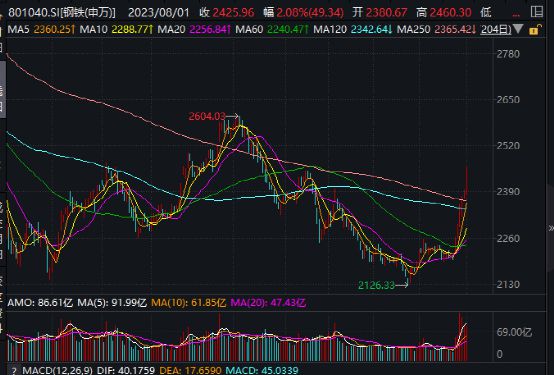The image size is (554, 375).
Task: Select the MA250 moving average label
Action: (414, 29)
